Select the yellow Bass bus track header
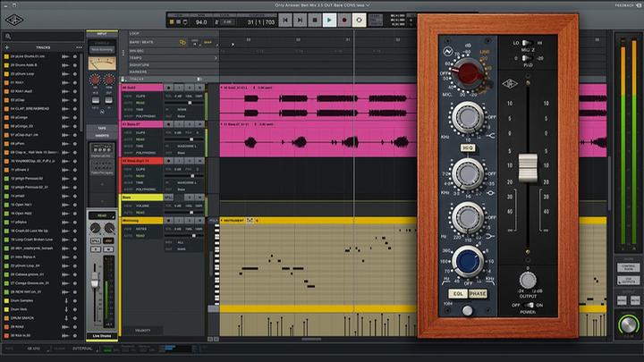Viewport: 644px width, 362px height. [141, 198]
